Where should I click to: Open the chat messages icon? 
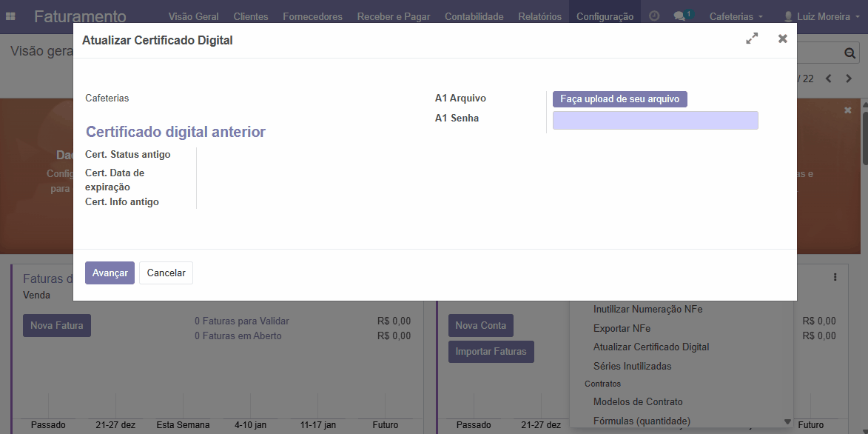coord(681,16)
